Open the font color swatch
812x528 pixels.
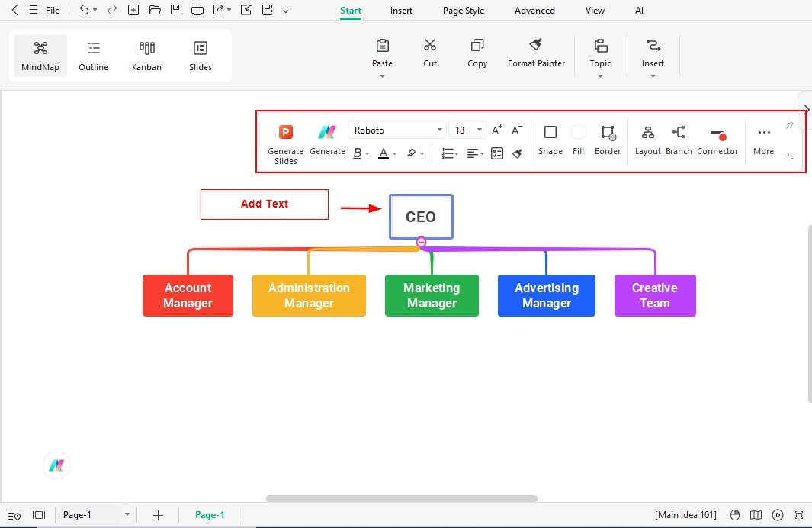(x=384, y=153)
